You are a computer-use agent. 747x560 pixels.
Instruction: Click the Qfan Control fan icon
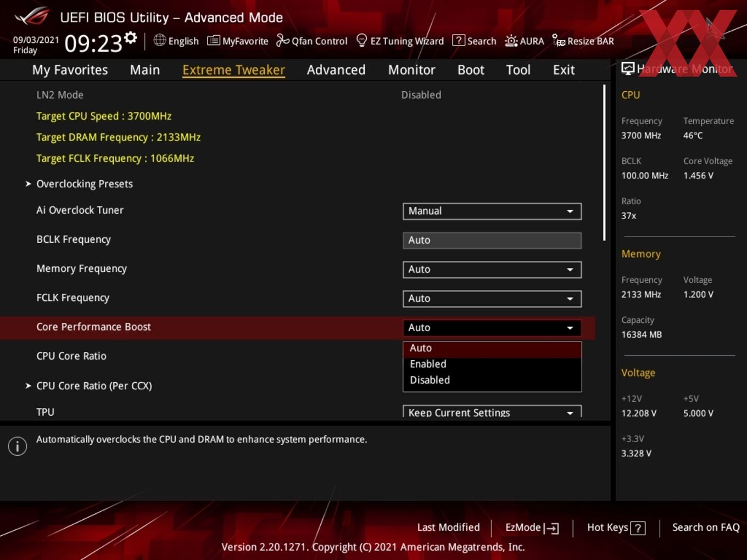[282, 40]
